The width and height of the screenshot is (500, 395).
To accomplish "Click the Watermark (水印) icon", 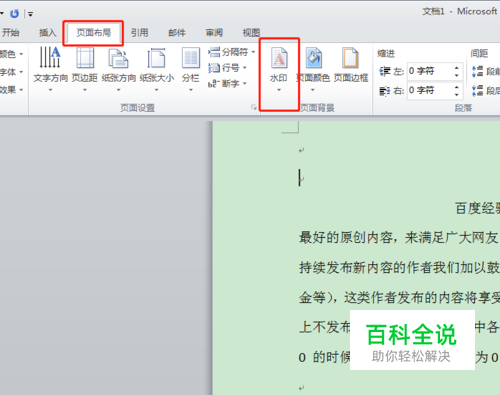I will pos(279,58).
